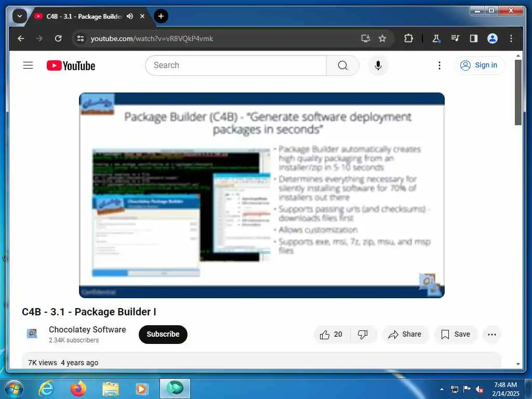
Task: Go forward to next page
Action: pyautogui.click(x=39, y=38)
